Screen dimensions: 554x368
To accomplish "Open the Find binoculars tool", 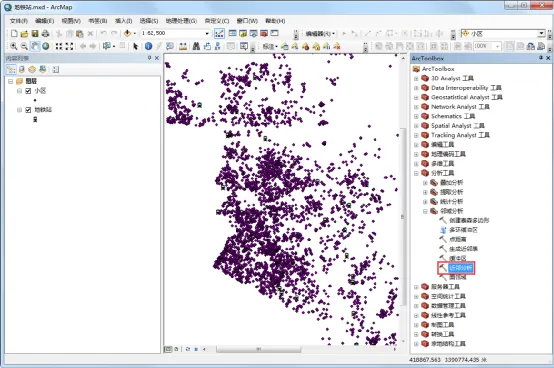I will (196, 46).
